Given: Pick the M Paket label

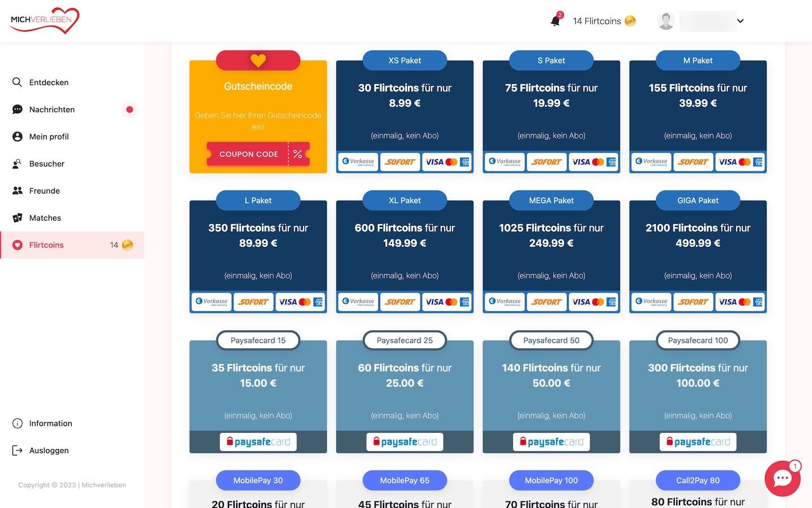Looking at the screenshot, I should click(x=698, y=60).
